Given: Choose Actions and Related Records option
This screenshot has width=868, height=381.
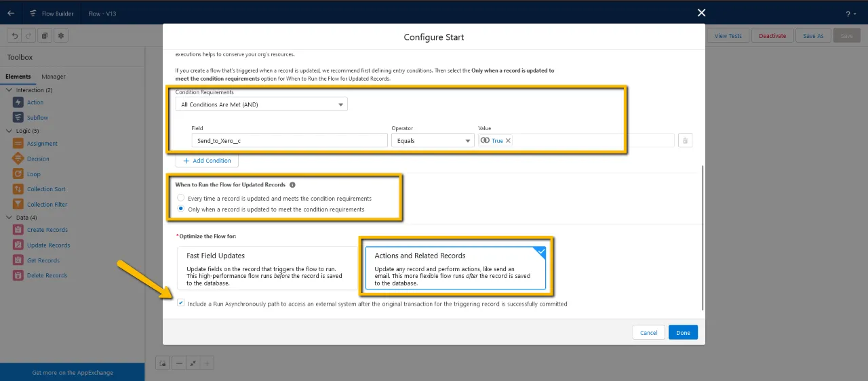Looking at the screenshot, I should coord(455,268).
